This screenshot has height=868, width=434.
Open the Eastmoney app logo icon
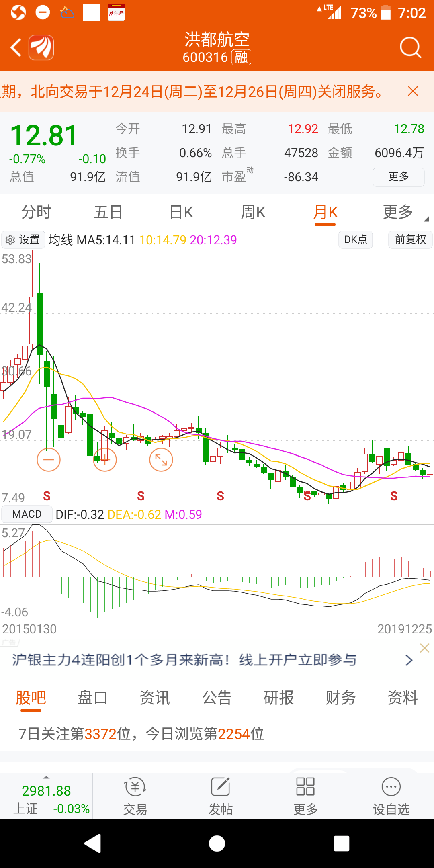(41, 47)
